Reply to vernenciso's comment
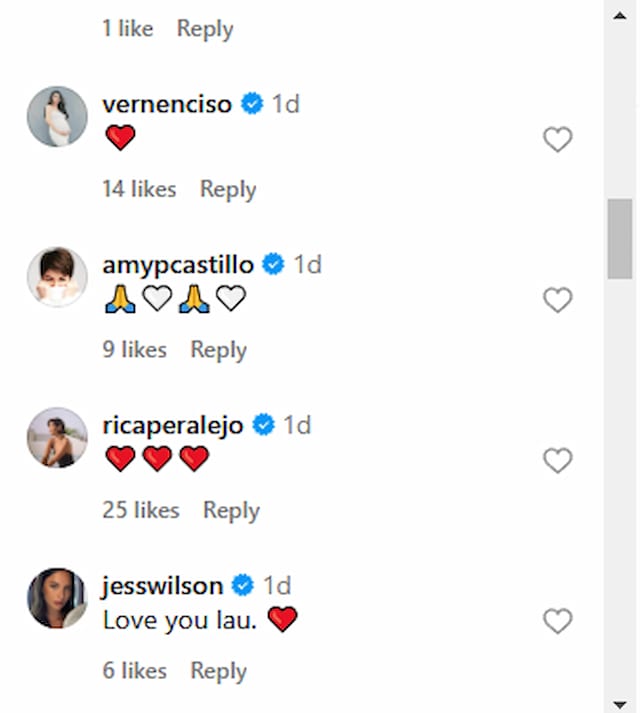640x713 pixels. 228,189
